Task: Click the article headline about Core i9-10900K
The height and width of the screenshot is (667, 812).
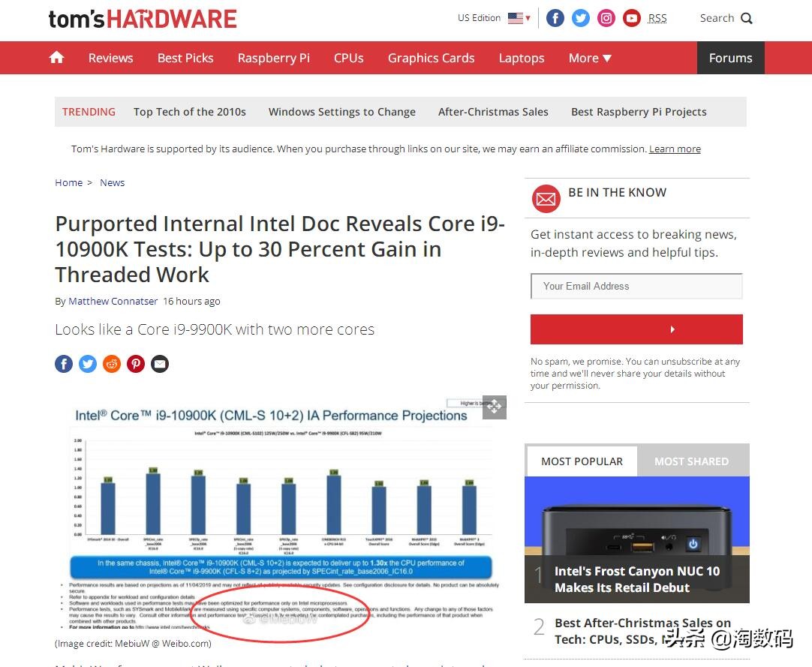Action: coord(280,249)
